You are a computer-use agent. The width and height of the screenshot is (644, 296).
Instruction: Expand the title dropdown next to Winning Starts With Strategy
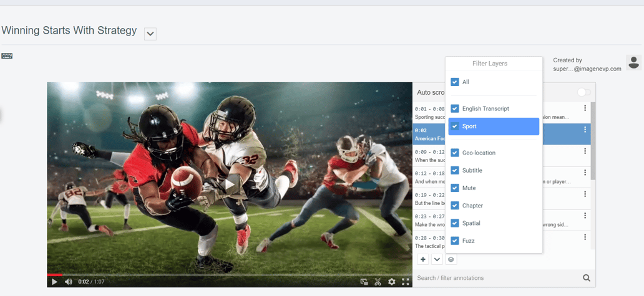150,34
